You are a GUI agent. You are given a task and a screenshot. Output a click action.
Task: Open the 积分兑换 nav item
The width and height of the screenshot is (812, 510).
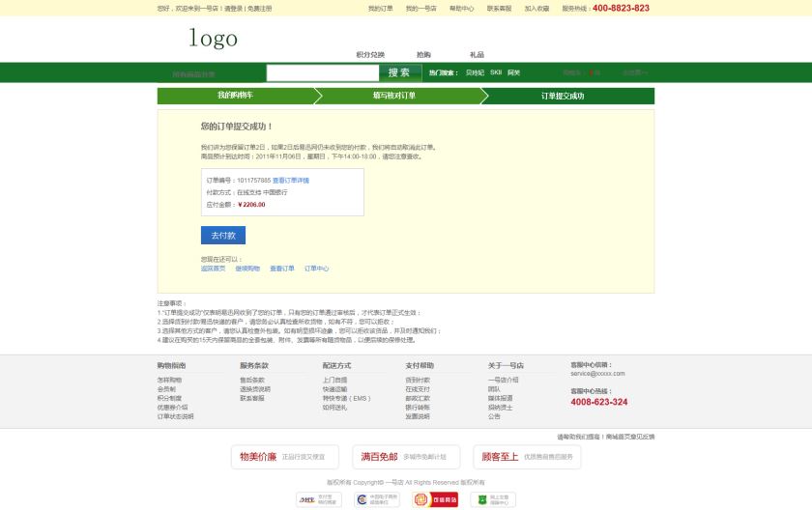point(370,55)
